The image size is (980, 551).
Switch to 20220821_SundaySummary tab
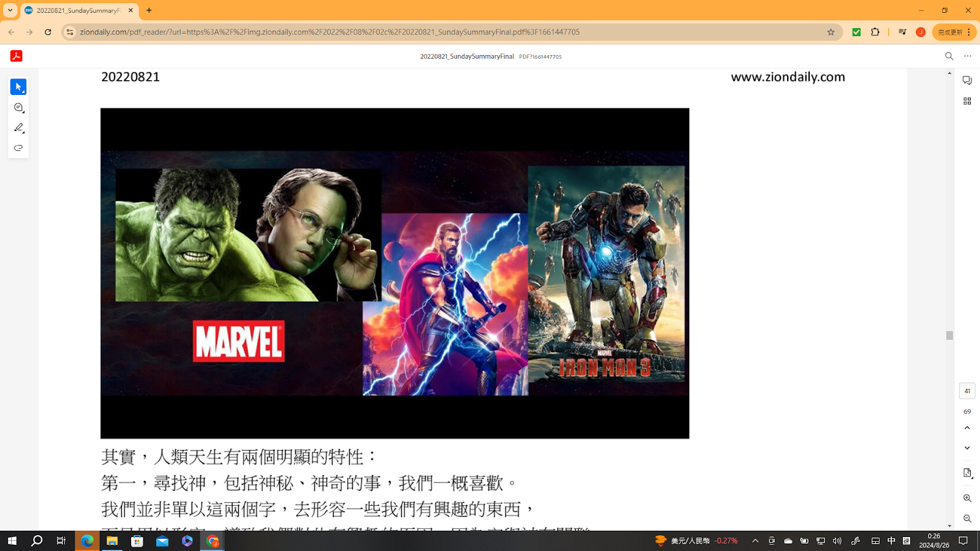point(78,10)
